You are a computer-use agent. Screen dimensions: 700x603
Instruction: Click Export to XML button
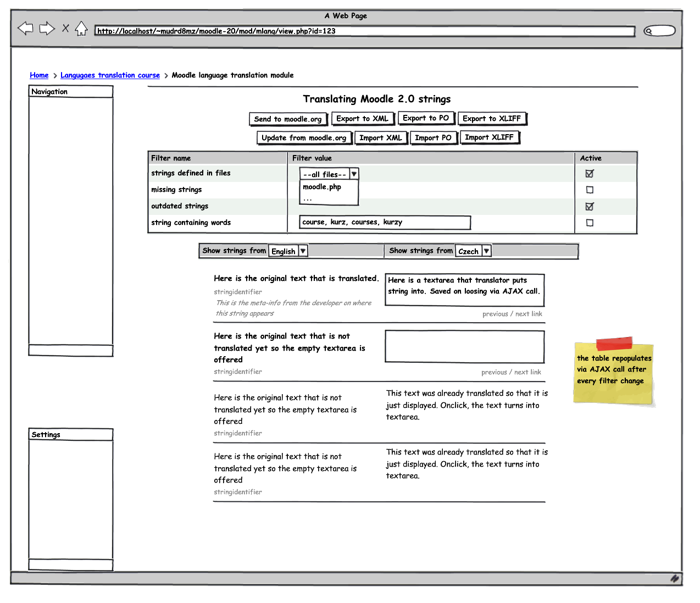[362, 118]
